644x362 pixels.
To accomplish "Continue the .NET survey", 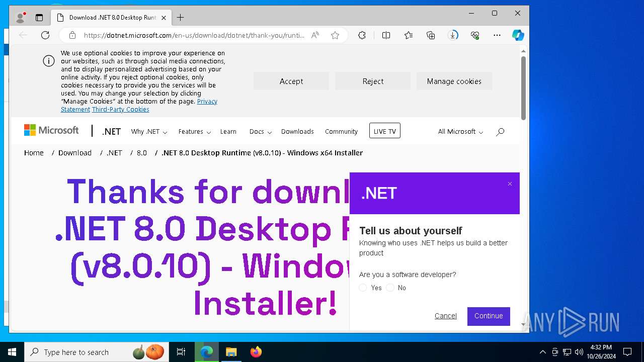I will pos(489,316).
